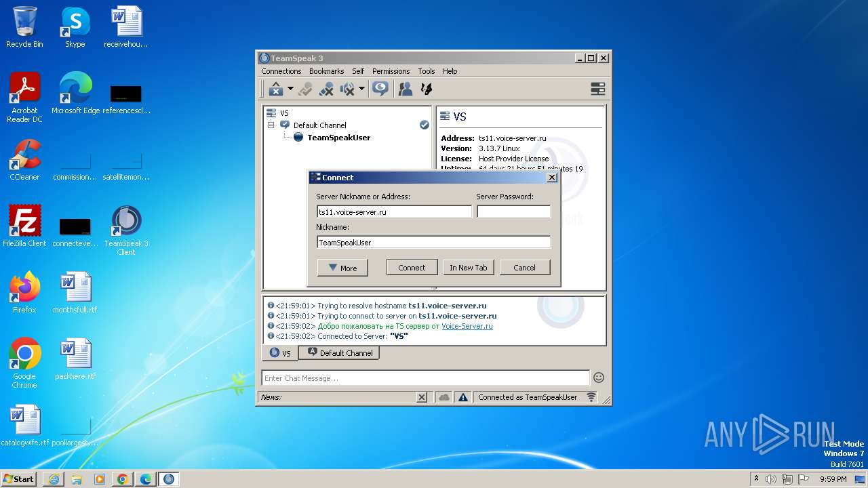The image size is (868, 488).
Task: Click the '3.13.7 Linux' version text
Action: click(499, 148)
